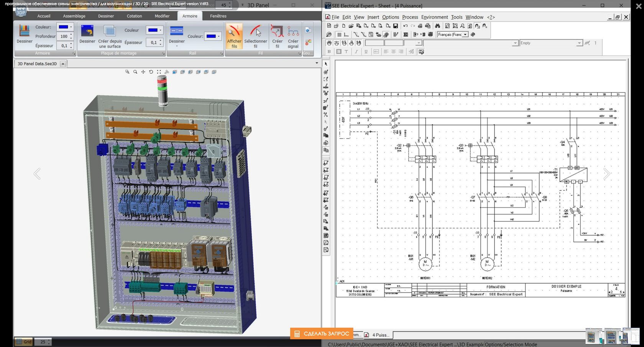This screenshot has height=347, width=644.
Task: Click the Créer fil icon
Action: pos(277,36)
